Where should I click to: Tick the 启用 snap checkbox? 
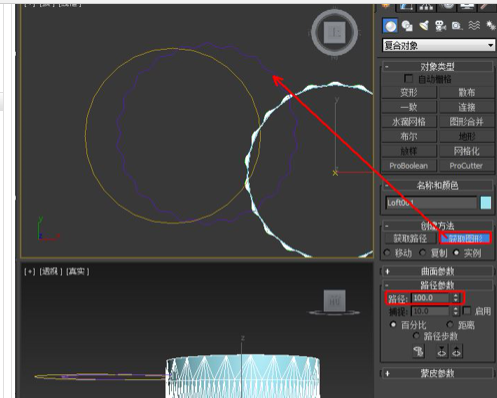click(x=467, y=311)
